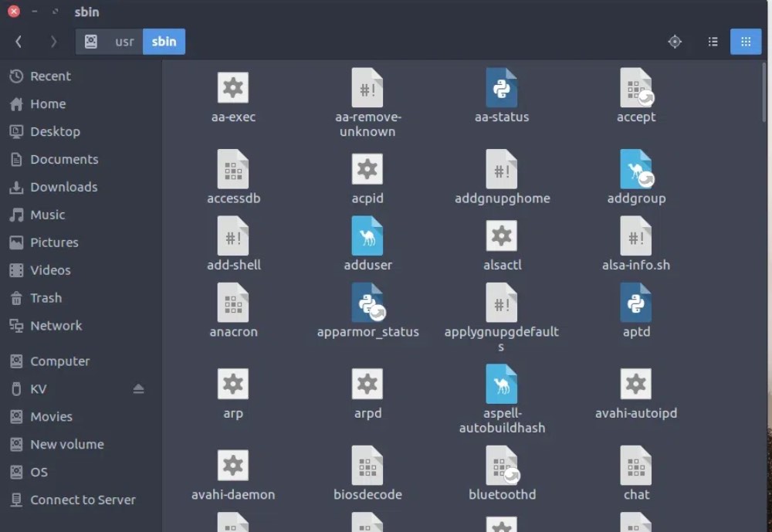Screen dimensions: 772x532
Task: Open Trash from the sidebar
Action: pos(47,298)
